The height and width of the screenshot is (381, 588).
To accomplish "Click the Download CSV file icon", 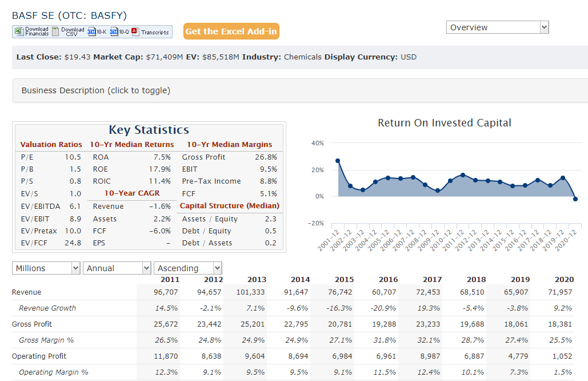I will (x=55, y=31).
